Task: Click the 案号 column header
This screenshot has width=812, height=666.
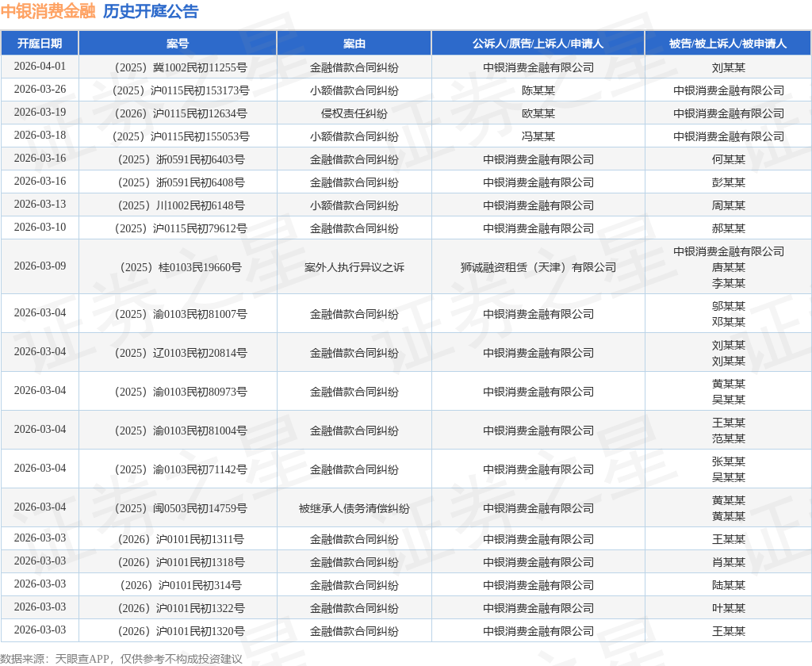Action: [x=178, y=44]
